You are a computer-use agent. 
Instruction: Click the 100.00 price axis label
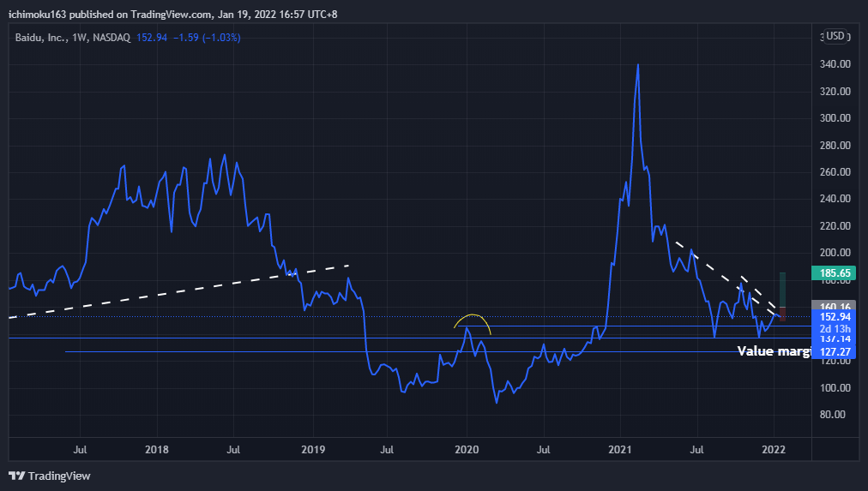(835, 387)
